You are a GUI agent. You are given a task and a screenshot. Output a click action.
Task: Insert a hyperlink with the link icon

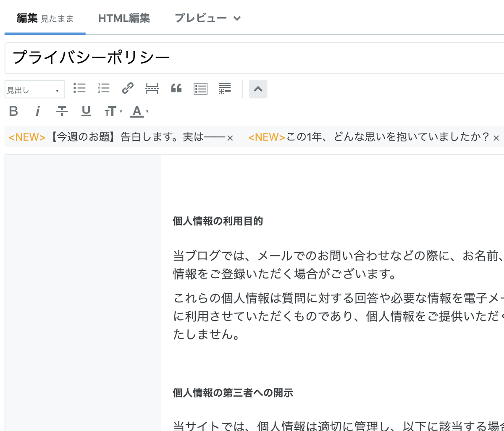point(128,89)
